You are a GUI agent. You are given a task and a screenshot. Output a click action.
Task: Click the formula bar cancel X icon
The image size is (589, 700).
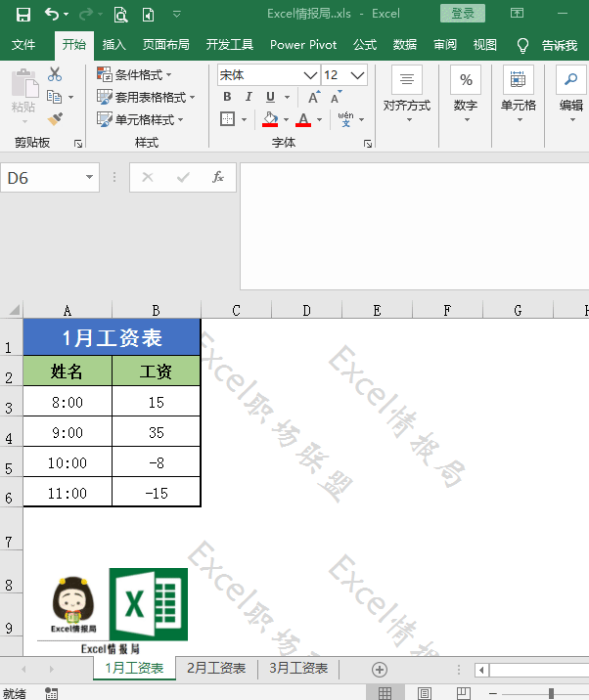click(x=148, y=177)
